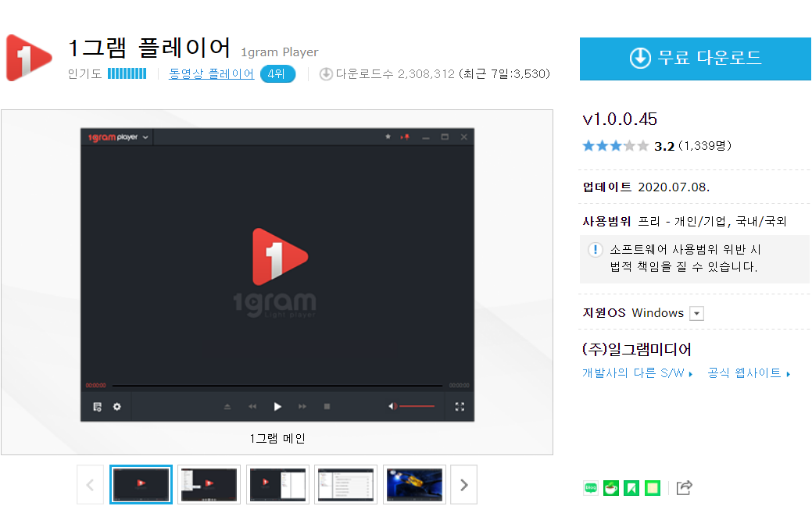Click the free download button

695,59
